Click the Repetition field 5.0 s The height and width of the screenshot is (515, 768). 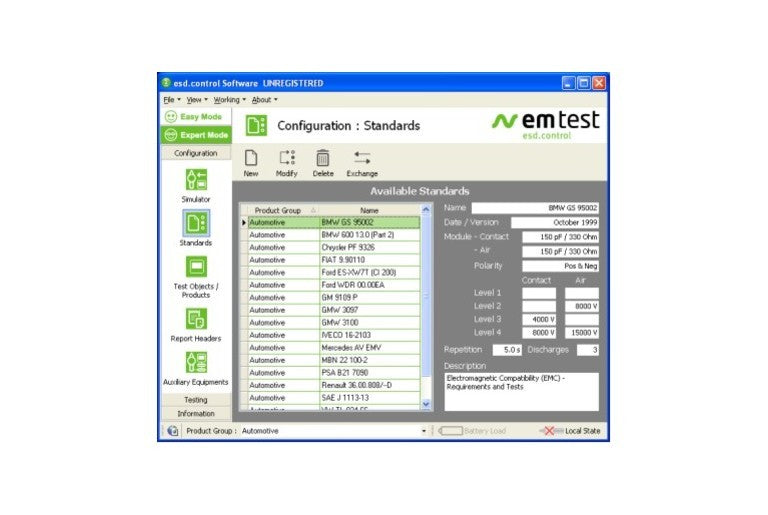[x=507, y=350]
